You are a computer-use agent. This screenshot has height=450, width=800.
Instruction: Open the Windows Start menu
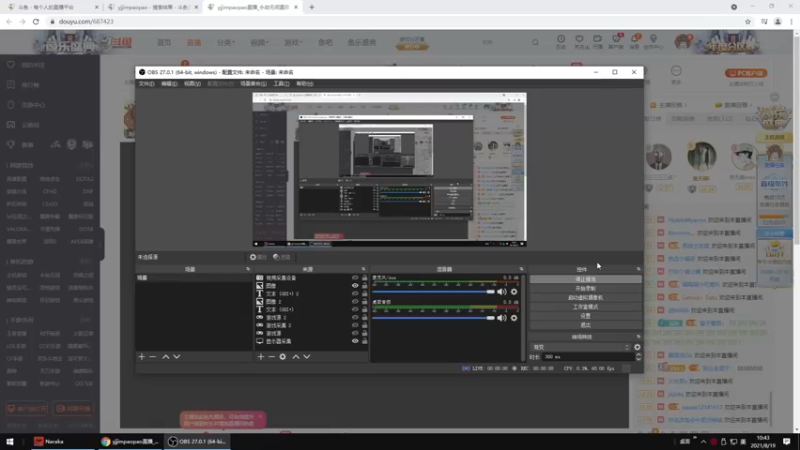point(10,441)
